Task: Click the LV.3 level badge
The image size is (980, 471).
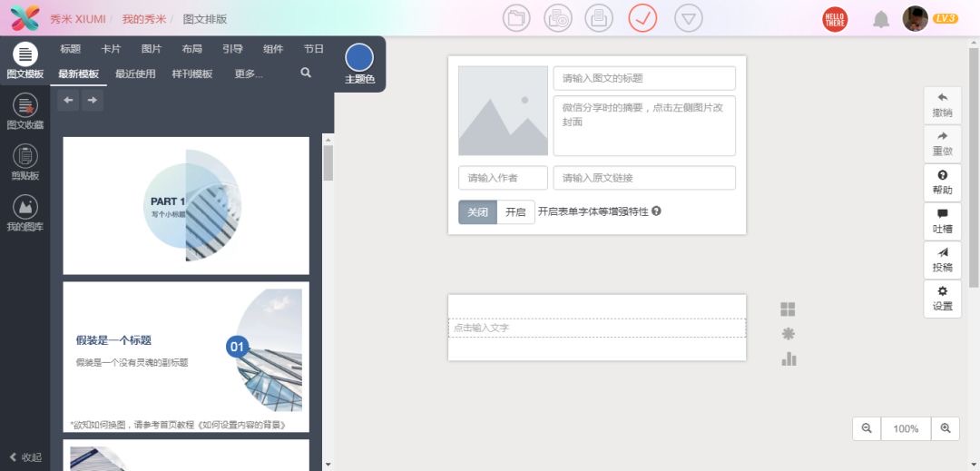Action: pos(945,19)
